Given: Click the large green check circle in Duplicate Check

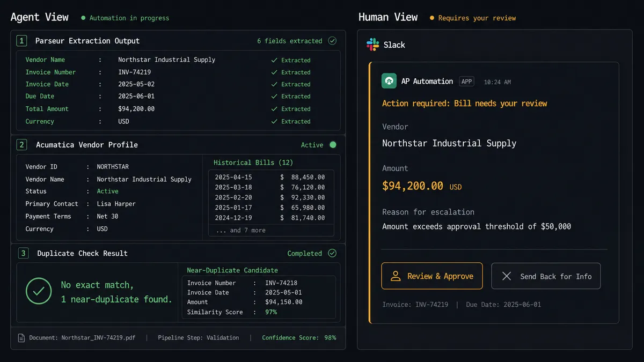Looking at the screenshot, I should (x=39, y=292).
